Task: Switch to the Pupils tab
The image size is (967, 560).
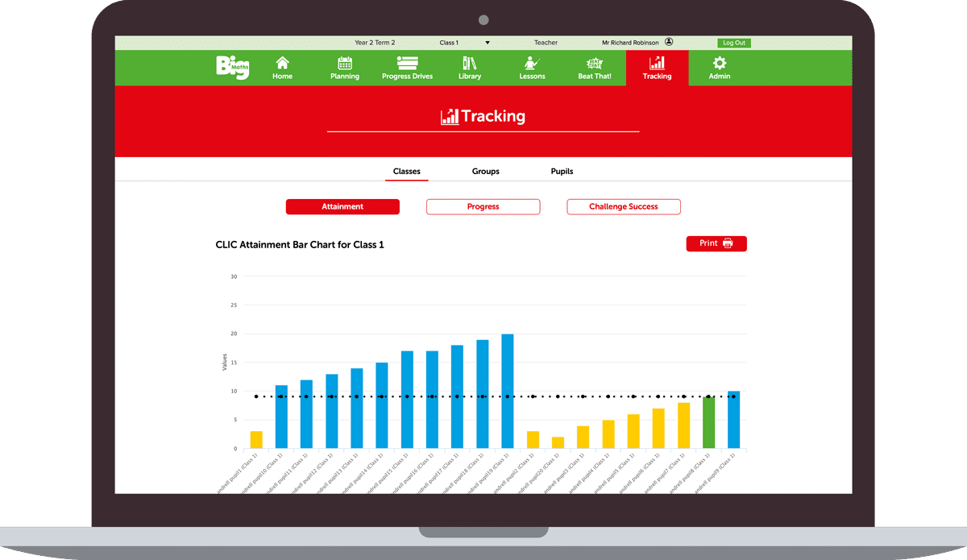Action: pyautogui.click(x=562, y=172)
